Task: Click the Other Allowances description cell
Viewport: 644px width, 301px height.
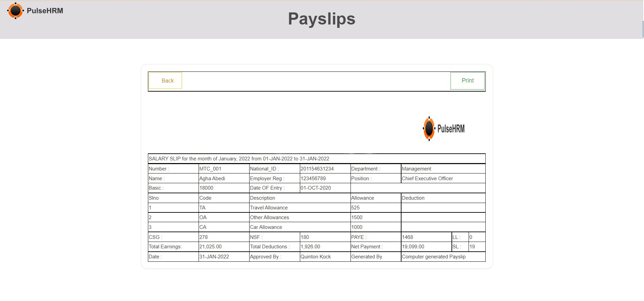Action: pos(269,217)
